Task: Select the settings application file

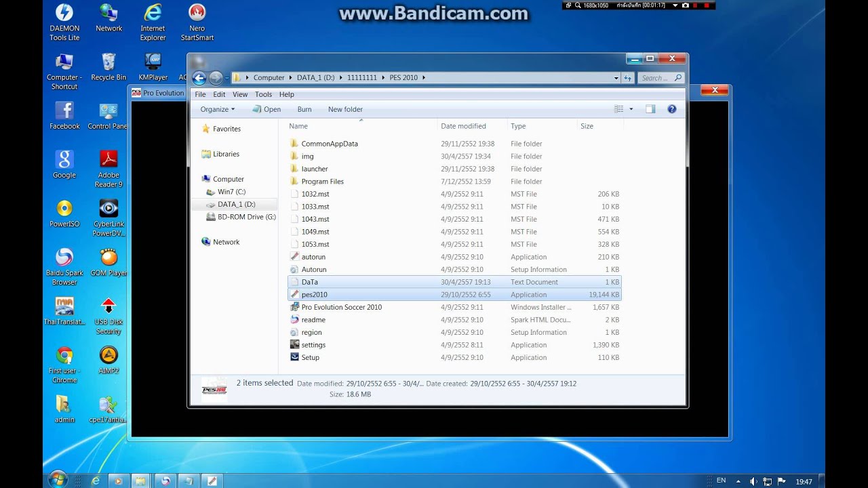Action: click(454, 345)
